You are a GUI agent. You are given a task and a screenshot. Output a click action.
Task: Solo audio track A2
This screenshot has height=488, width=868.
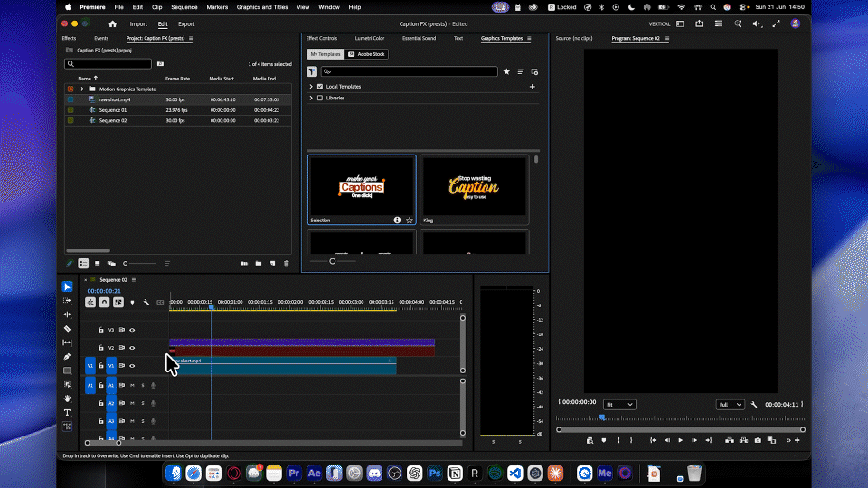pos(143,403)
